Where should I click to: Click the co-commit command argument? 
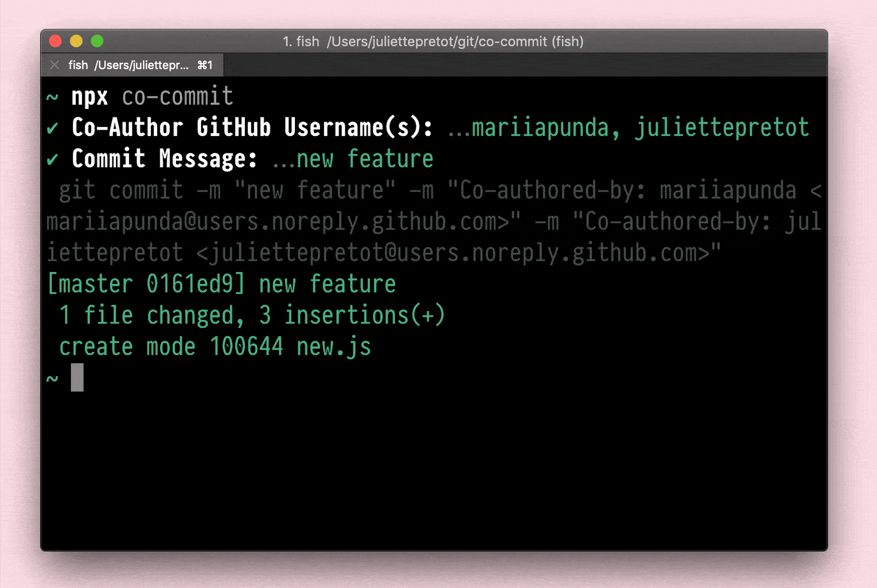[178, 96]
